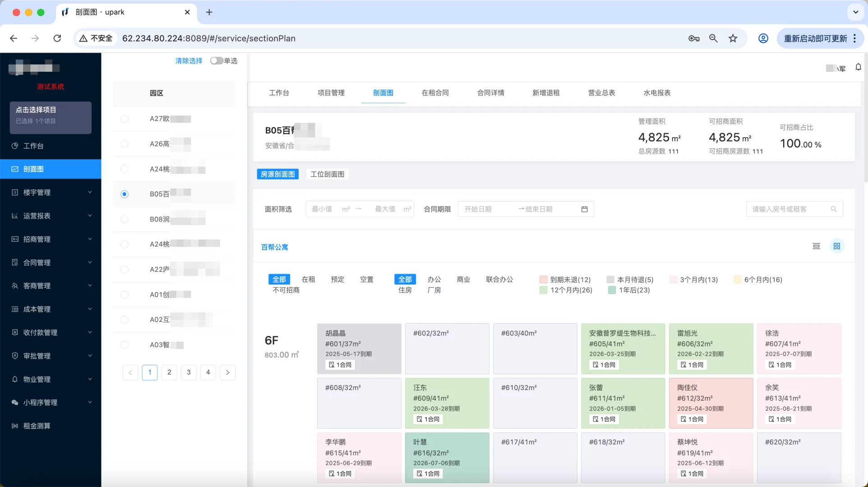Select the grid card view icon
868x487 pixels.
click(837, 246)
